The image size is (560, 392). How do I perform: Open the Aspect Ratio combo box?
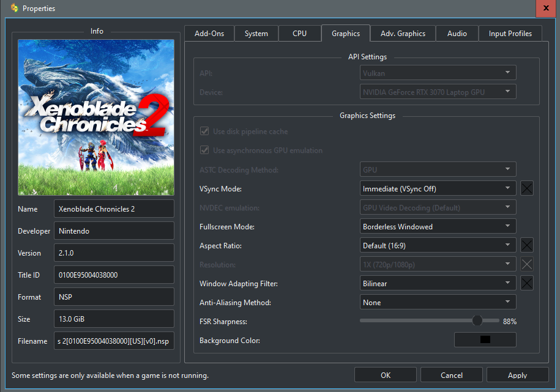438,245
